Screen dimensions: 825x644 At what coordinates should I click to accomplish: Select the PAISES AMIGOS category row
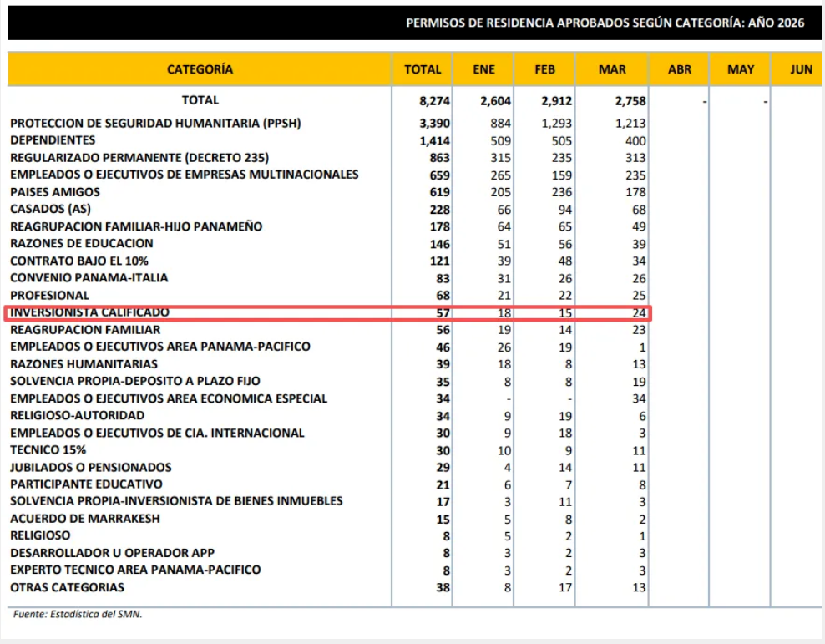point(328,192)
